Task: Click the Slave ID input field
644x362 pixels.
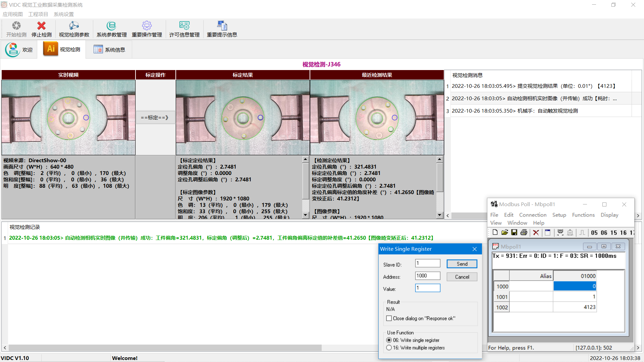Action: (x=428, y=263)
